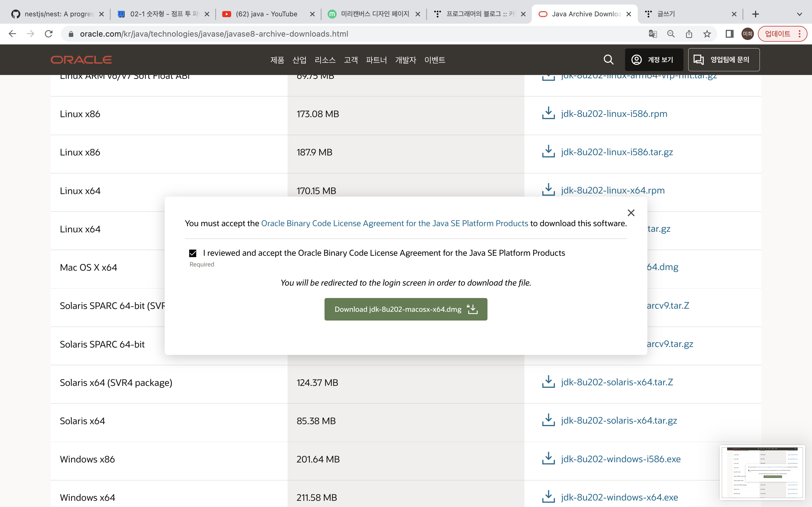Open the browser side panel icon
Screen dimensions: 812x507
point(729,34)
